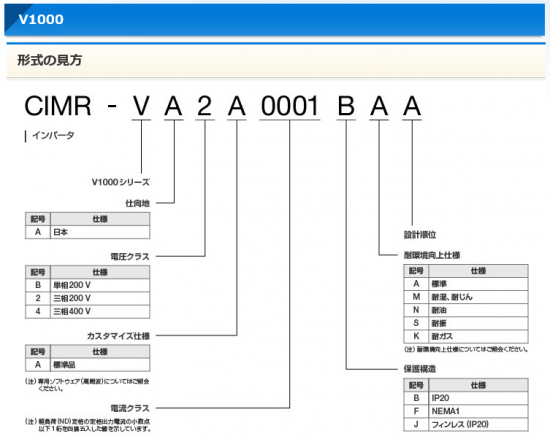The height and width of the screenshot is (439, 550).
Task: Click the 耐振 table cell
Action: coord(478,323)
